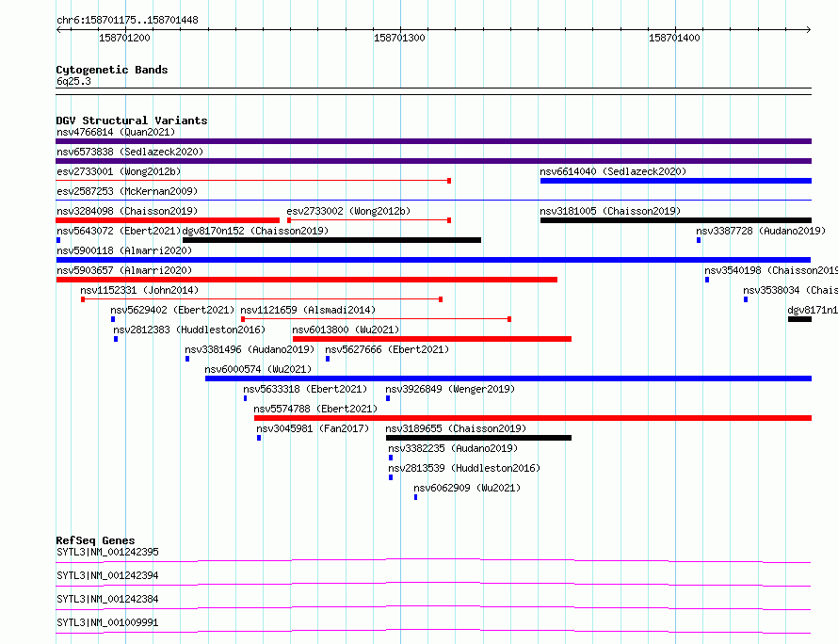This screenshot has width=838, height=644.
Task: Click red bar under nsv5903657
Action: [306, 280]
